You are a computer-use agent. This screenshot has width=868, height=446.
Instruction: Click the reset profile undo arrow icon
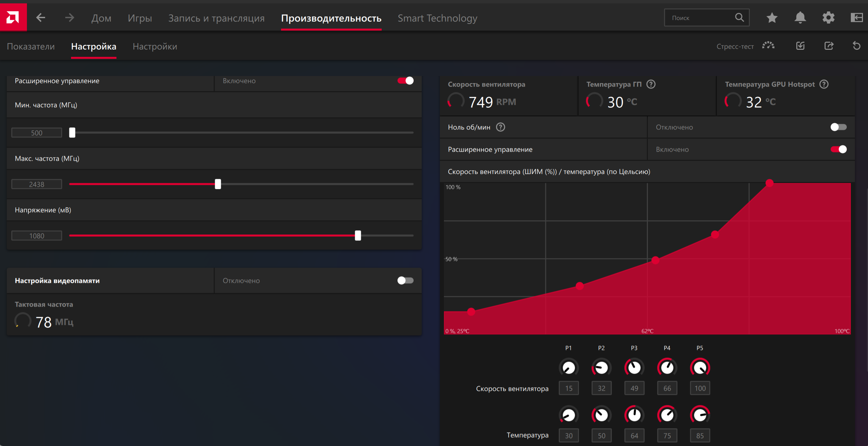(x=856, y=46)
